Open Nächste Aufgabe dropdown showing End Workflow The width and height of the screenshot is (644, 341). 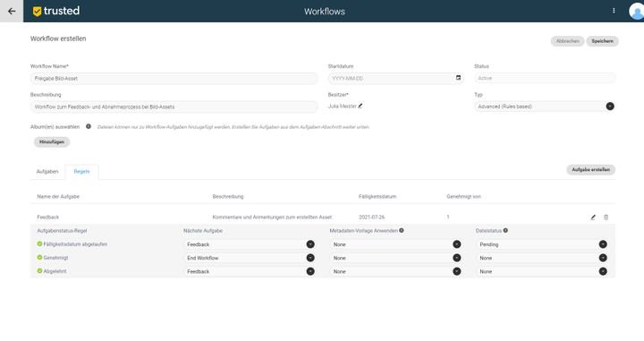[250, 258]
